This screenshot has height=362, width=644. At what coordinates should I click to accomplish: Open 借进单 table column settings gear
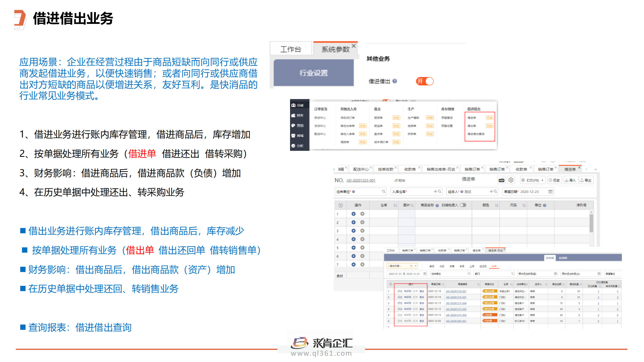[341, 205]
